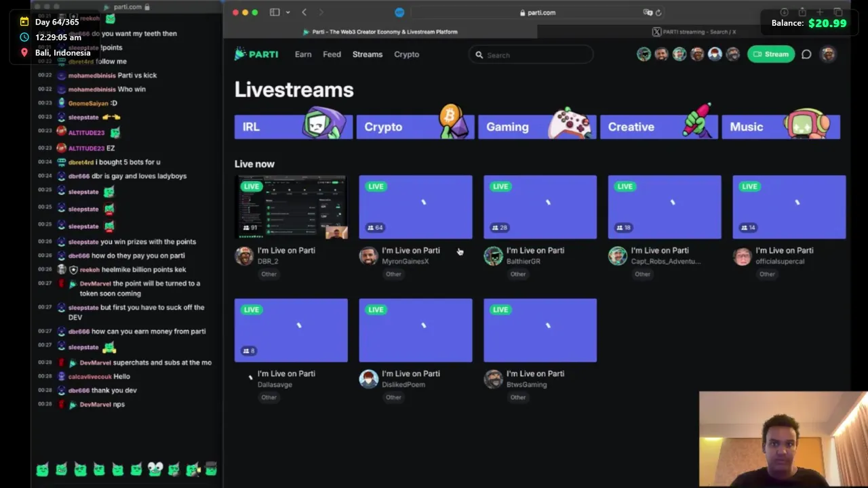868x488 pixels.
Task: Select the Crypto category banner
Action: (x=416, y=127)
